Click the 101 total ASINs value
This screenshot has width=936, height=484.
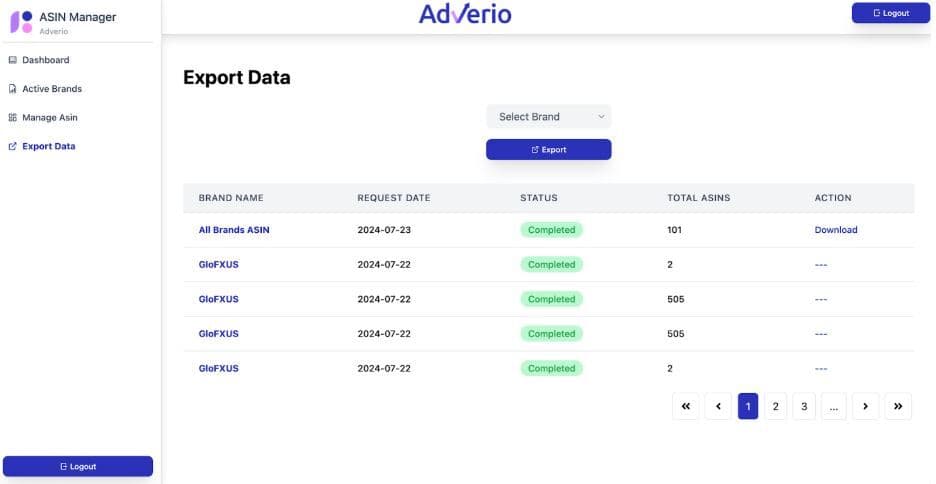[675, 230]
